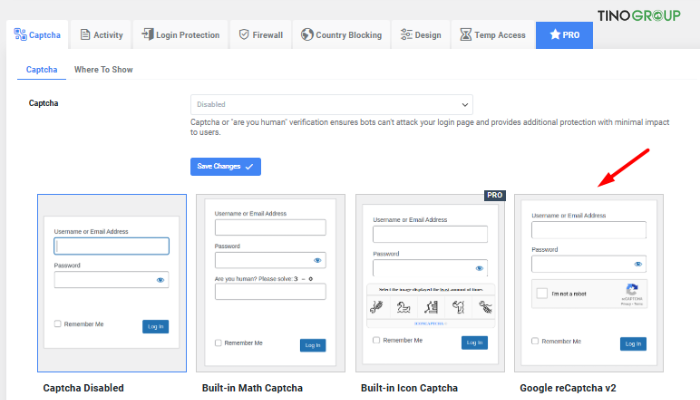
Task: Check Remember Me in reCaptcha v2 preview
Action: coord(535,341)
